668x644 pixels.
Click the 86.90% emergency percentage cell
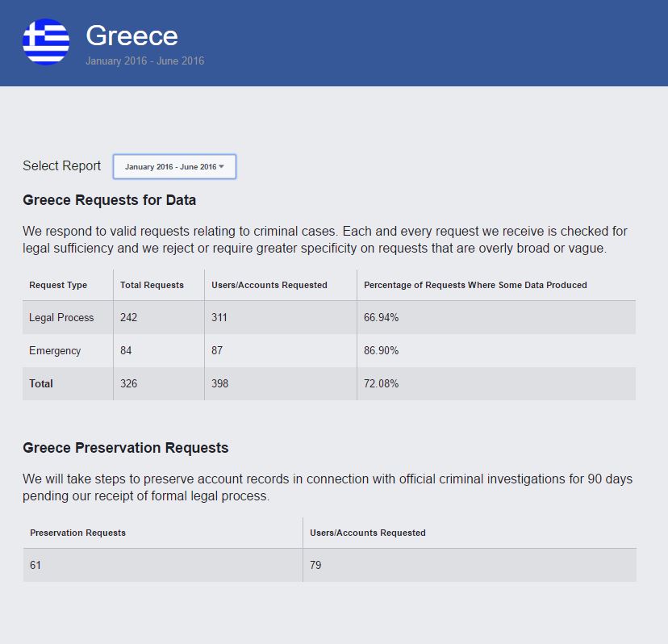381,351
